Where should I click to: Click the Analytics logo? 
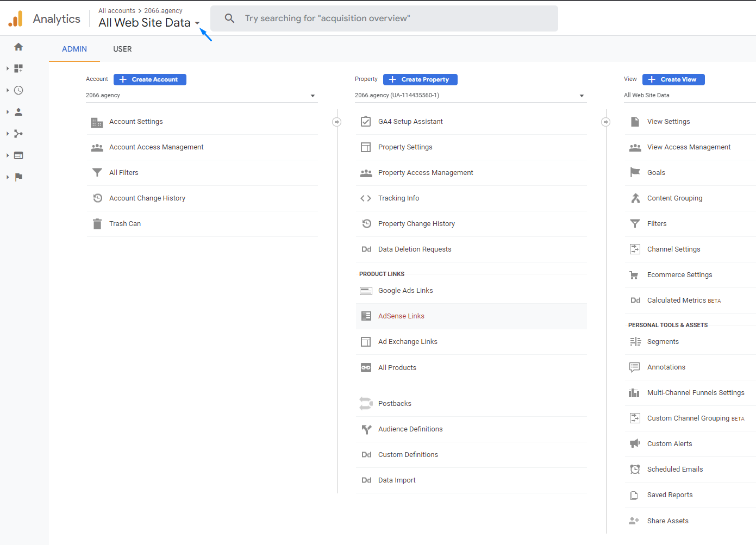[x=16, y=18]
